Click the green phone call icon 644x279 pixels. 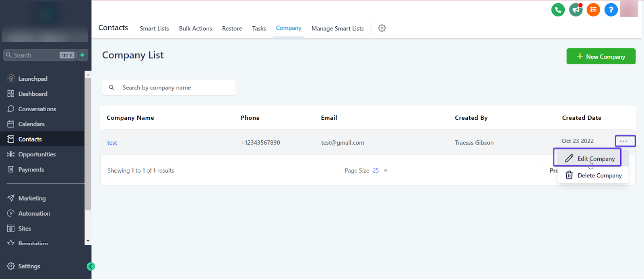pos(558,10)
